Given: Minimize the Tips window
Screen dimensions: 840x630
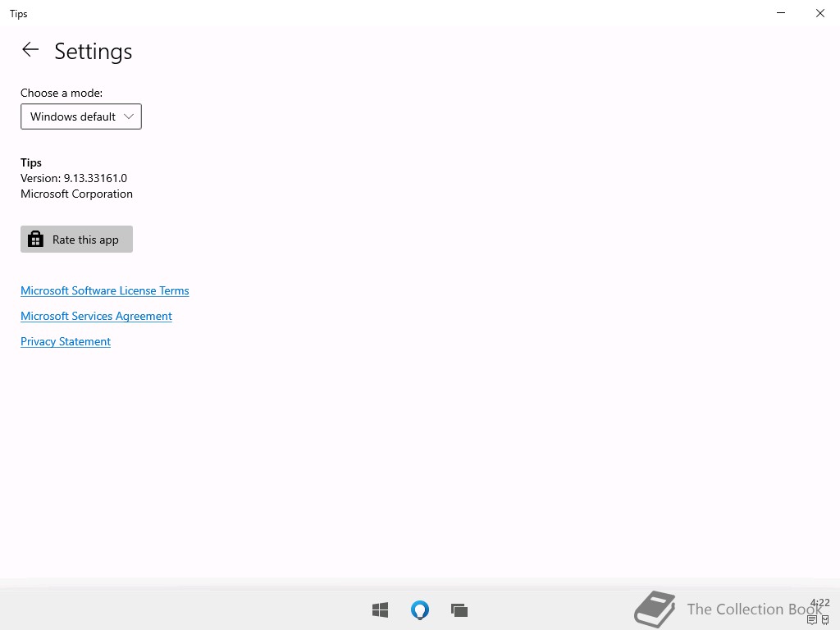Looking at the screenshot, I should coord(781,13).
